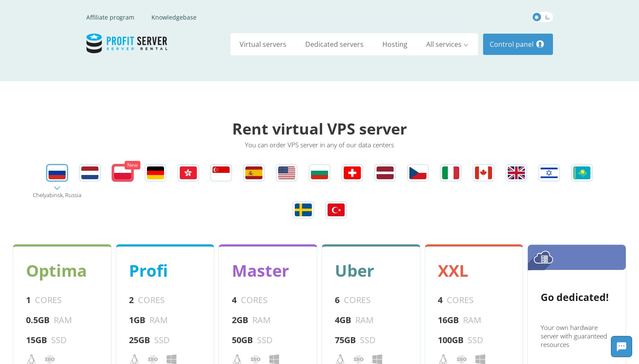The image size is (639, 364).
Task: Click the Linux icon in Uber plan
Action: (x=340, y=359)
